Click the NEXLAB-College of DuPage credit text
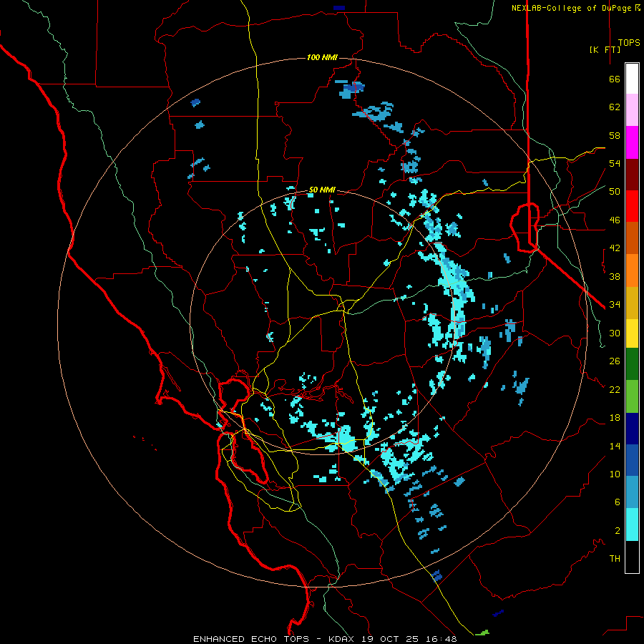This screenshot has width=644, height=644. 575,8
